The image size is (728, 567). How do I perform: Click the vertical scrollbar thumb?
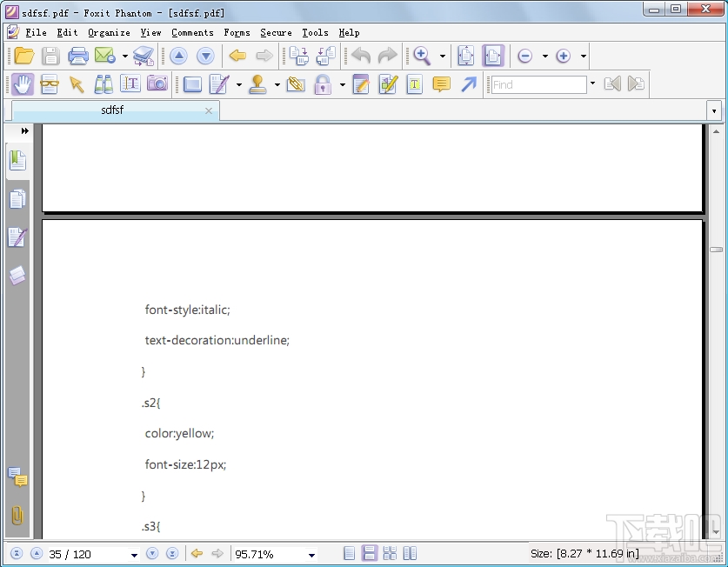click(716, 250)
